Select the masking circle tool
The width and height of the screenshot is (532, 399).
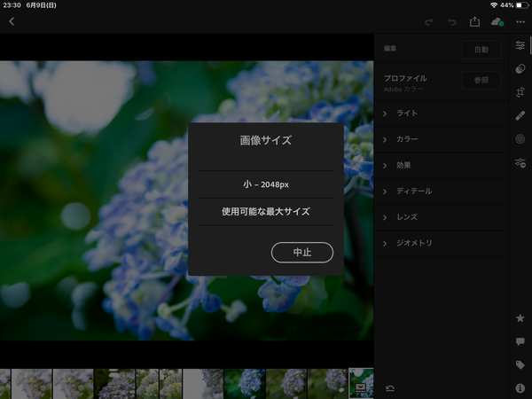520,139
